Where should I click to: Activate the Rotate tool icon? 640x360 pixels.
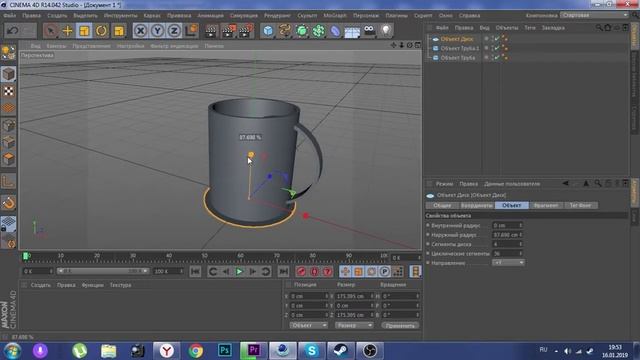click(102, 31)
